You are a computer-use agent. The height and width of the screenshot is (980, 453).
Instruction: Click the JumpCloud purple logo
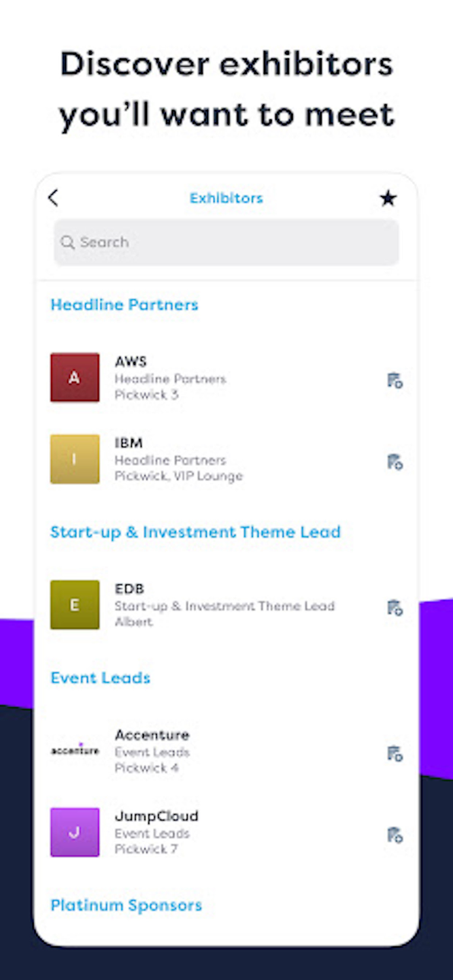tap(75, 832)
